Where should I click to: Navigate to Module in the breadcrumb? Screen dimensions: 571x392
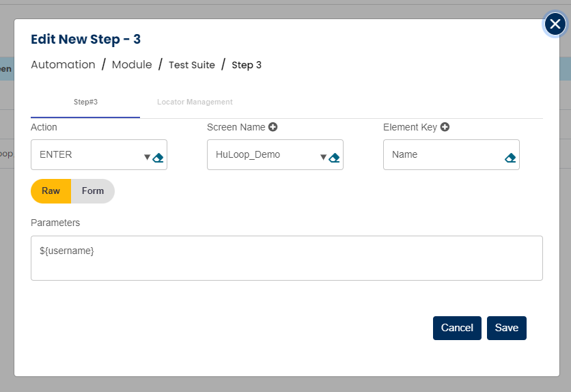coord(132,65)
